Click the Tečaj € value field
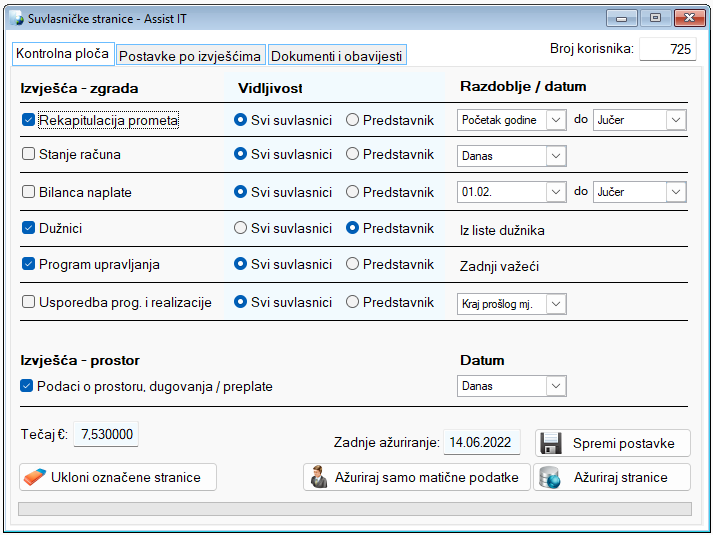Image resolution: width=713 pixels, height=535 pixels. coord(107,434)
